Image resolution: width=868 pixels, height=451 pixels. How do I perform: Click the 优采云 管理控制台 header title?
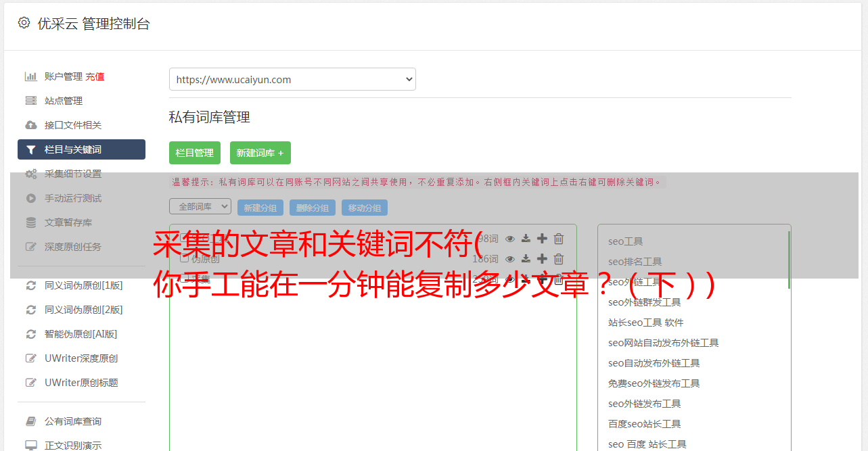pyautogui.click(x=93, y=24)
